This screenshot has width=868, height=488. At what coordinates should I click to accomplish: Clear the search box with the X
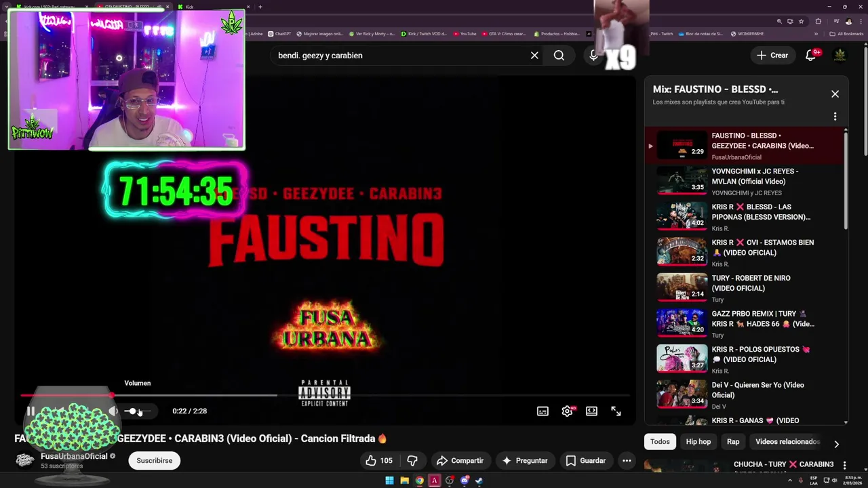[x=534, y=56]
